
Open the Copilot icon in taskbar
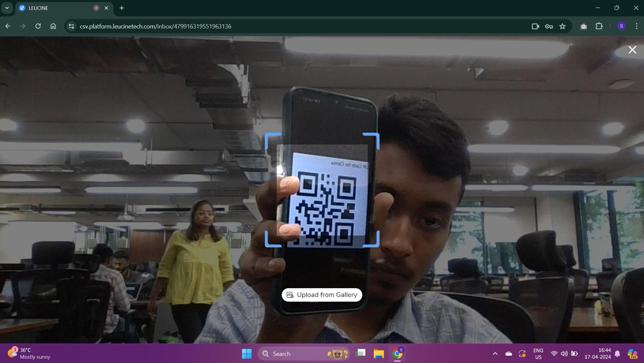click(x=633, y=353)
